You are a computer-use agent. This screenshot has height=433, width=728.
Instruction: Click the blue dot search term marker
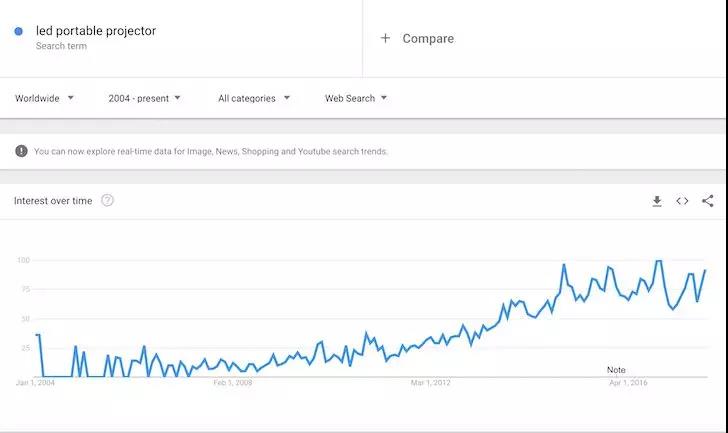pos(19,31)
